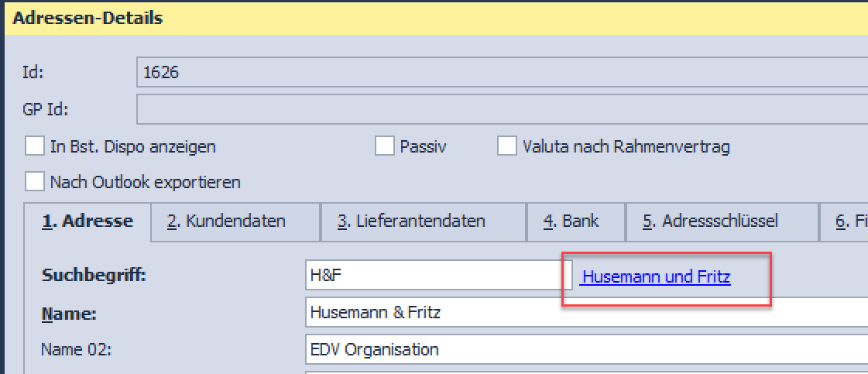Follow the Husemann und Fritz link
868x374 pixels.
coord(655,276)
